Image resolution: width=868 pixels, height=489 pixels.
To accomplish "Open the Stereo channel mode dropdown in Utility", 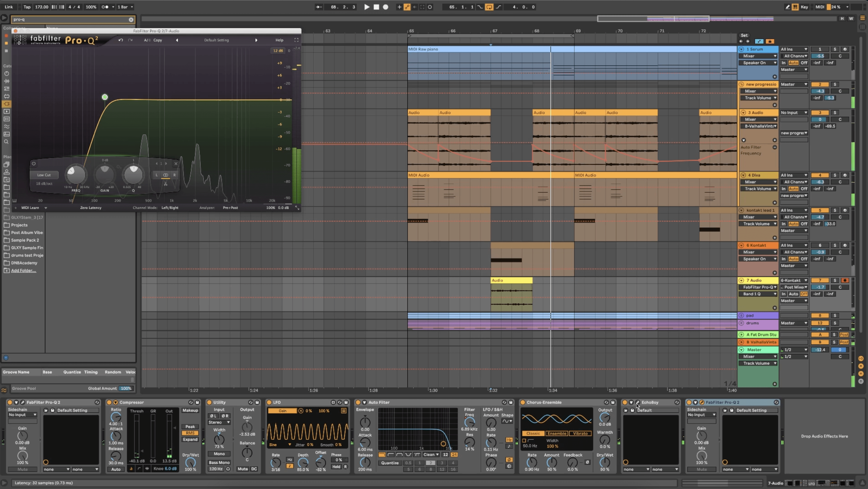I will coord(219,422).
